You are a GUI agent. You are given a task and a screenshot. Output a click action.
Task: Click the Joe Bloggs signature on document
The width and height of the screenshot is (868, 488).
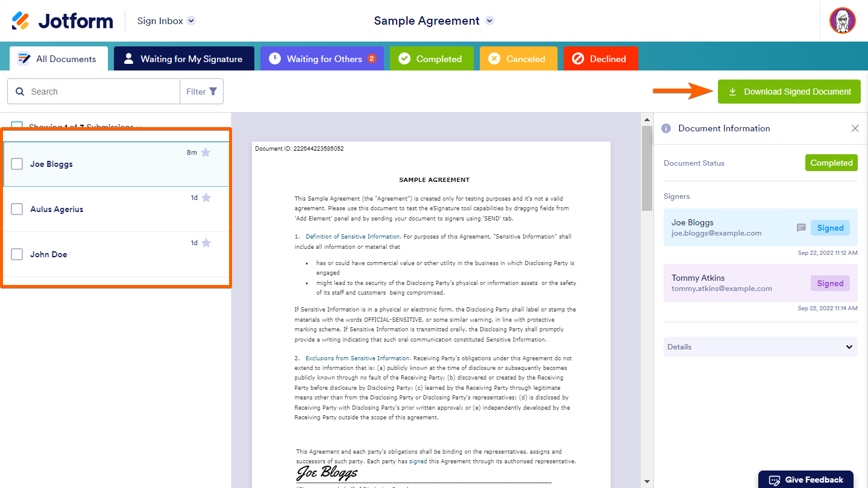(327, 472)
